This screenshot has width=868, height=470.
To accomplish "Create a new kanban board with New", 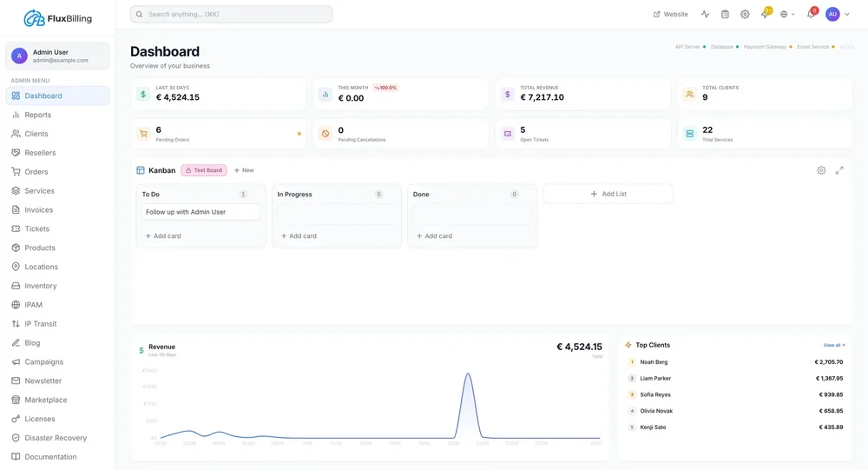I will [244, 170].
